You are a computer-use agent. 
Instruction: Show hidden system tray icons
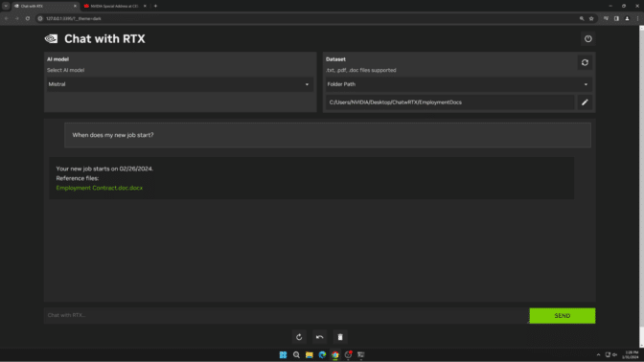(x=598, y=354)
